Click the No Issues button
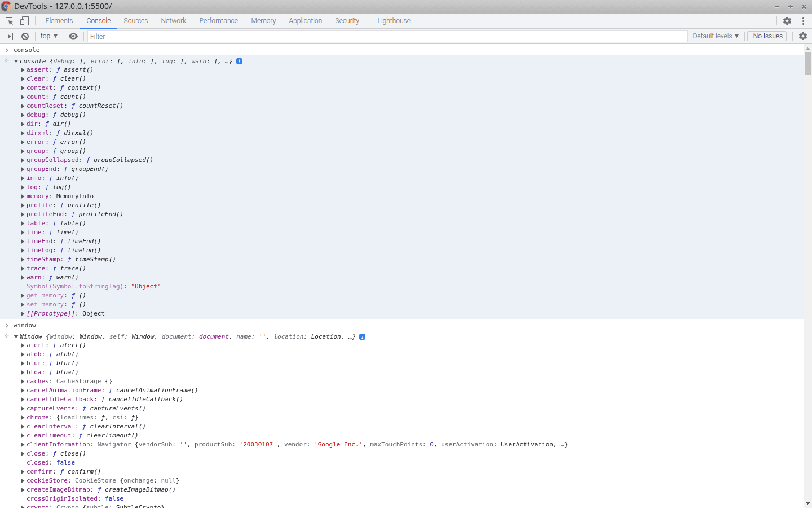Viewport: 812px width, 508px height. click(767, 36)
